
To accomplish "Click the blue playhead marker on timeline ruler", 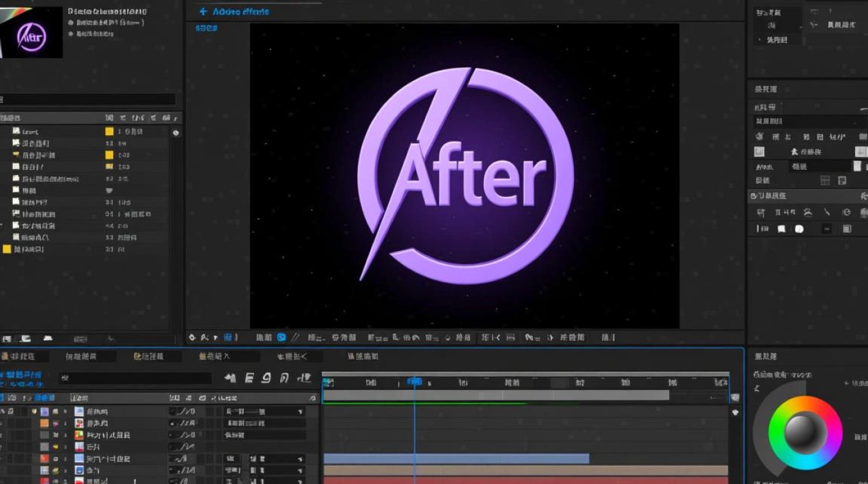I will (x=414, y=382).
